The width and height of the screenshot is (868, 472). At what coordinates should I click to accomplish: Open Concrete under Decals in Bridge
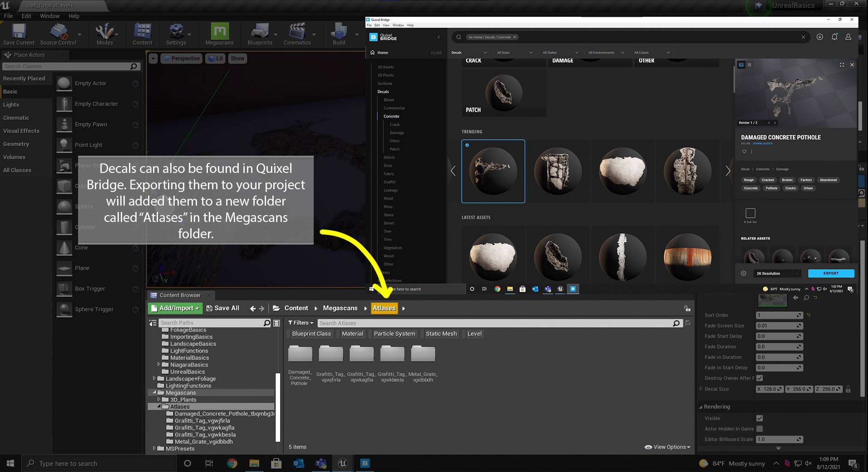pyautogui.click(x=391, y=116)
